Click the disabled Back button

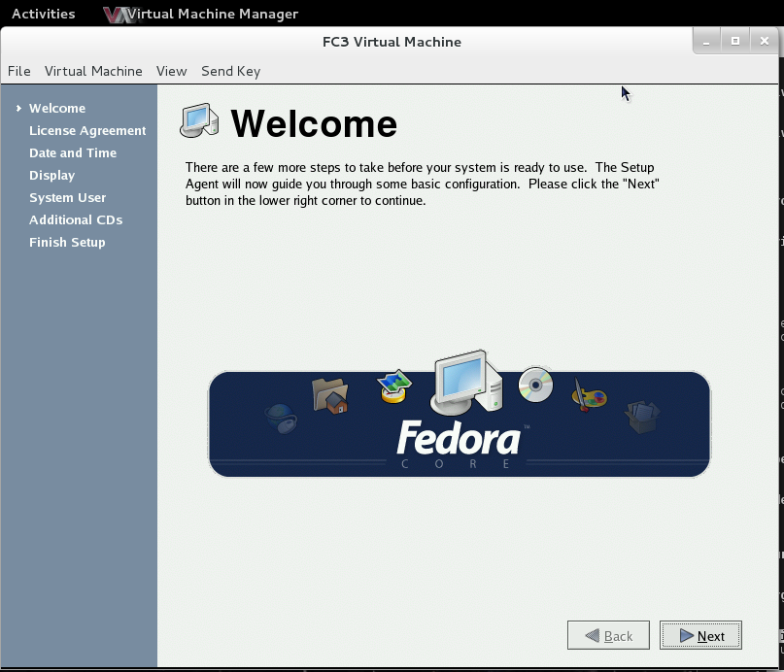click(x=608, y=635)
